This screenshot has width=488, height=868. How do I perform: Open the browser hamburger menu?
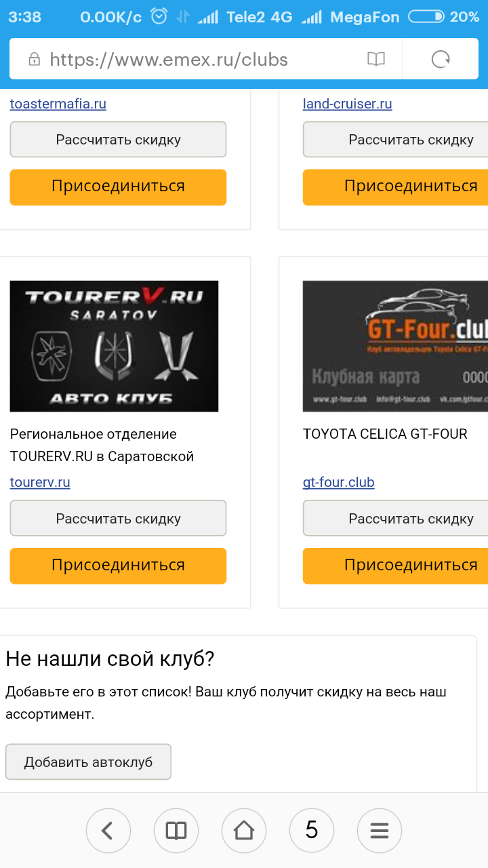(x=380, y=830)
